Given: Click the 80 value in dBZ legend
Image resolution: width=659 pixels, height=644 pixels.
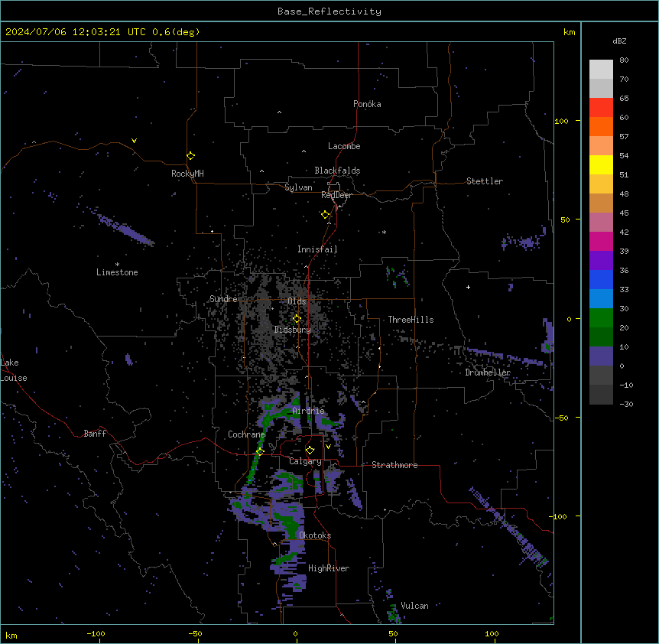Looking at the screenshot, I should coord(624,60).
